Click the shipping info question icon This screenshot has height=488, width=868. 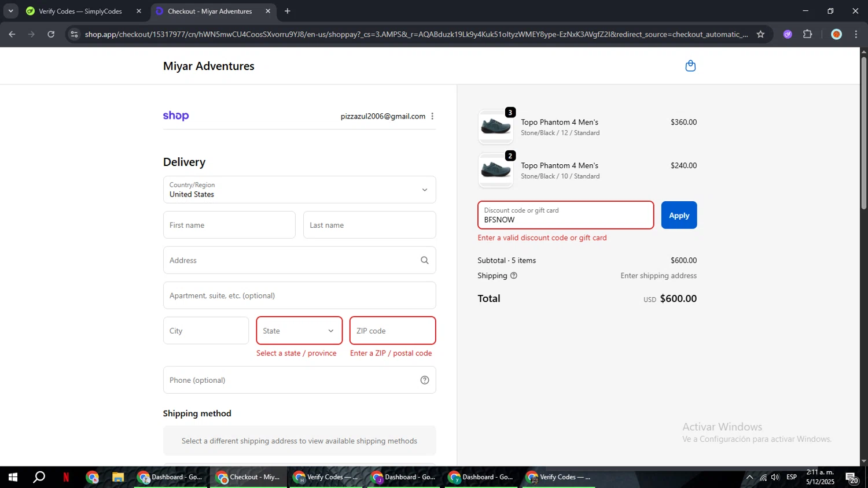point(514,276)
